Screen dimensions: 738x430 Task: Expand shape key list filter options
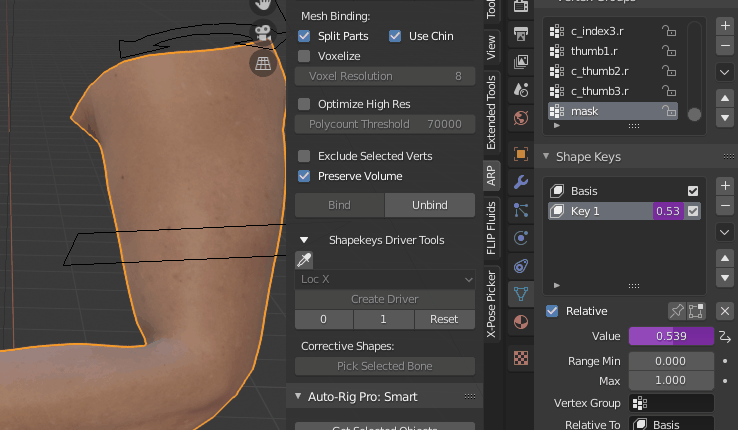(557, 285)
